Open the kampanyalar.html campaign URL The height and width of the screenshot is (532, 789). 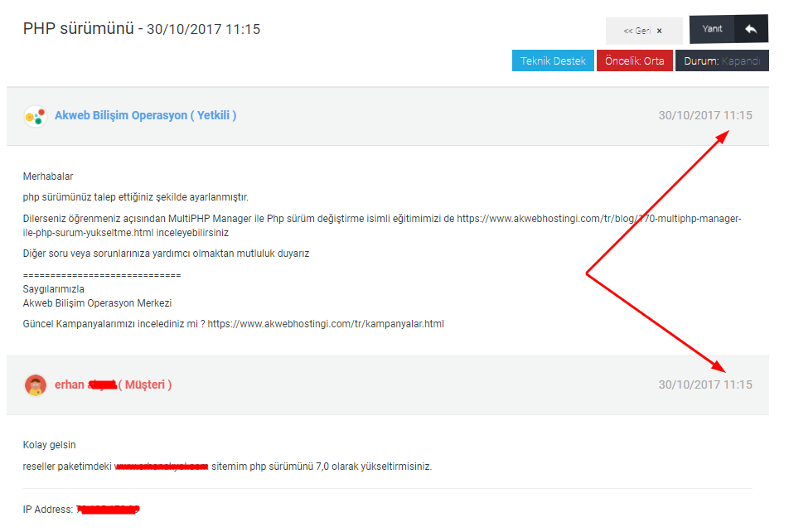[326, 324]
